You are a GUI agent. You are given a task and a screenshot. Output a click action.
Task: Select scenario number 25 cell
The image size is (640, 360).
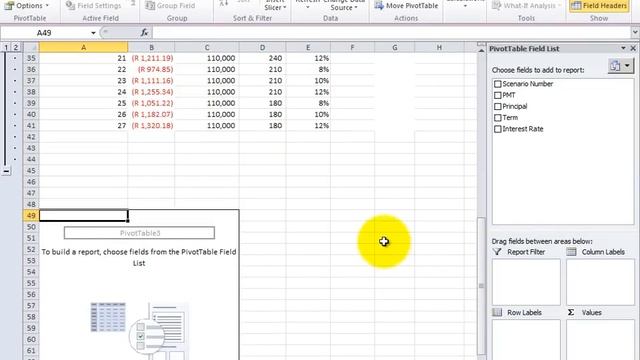coord(83,103)
